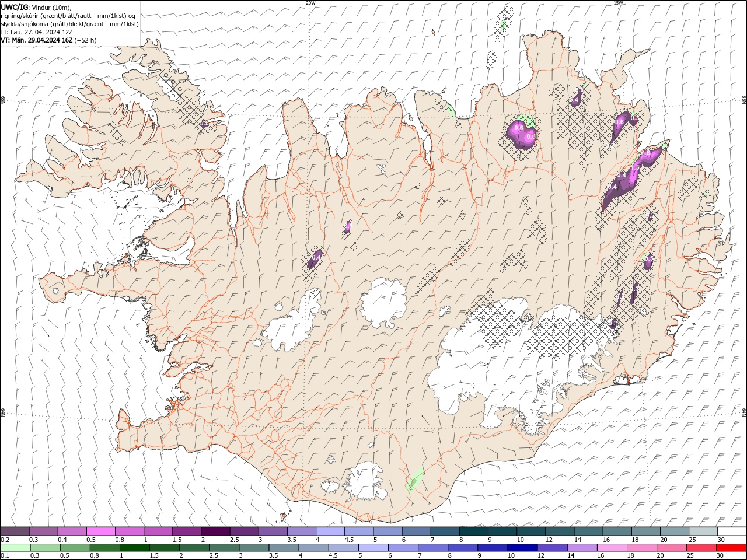Click upper legend swatch between 14 and 16
The height and width of the screenshot is (560, 747).
click(588, 531)
